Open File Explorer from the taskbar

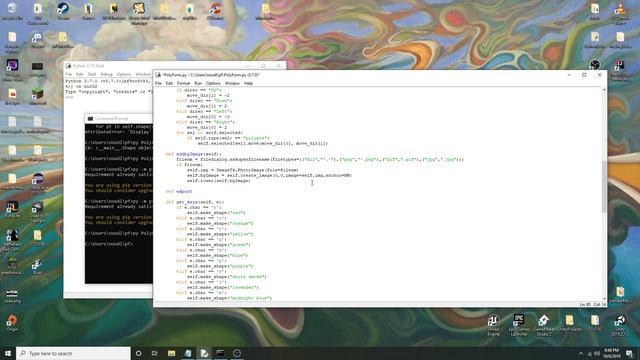[171, 353]
